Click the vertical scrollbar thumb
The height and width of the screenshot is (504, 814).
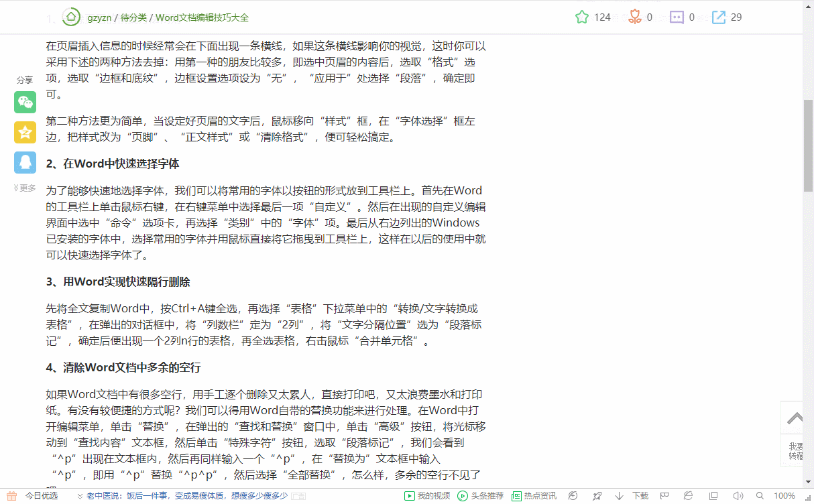pos(809,145)
